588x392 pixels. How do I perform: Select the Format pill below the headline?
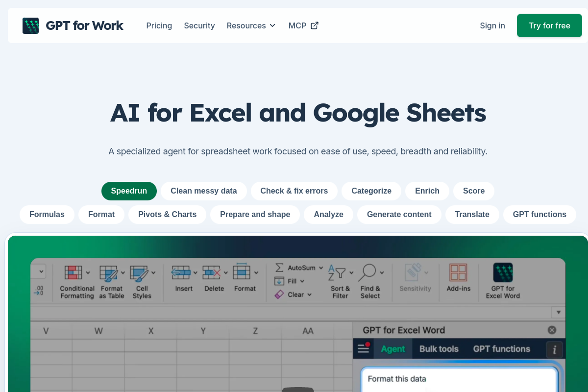tap(101, 215)
